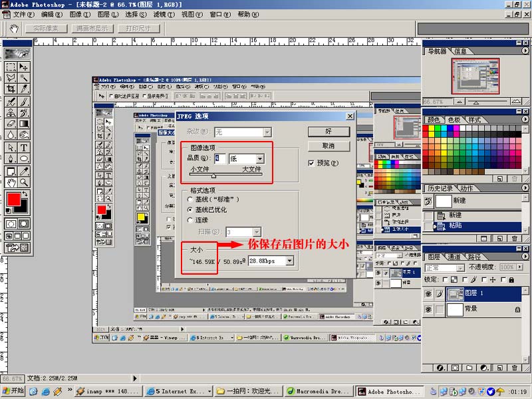Zoom in using Navigator large mountains button
532x399 pixels.
click(516, 102)
